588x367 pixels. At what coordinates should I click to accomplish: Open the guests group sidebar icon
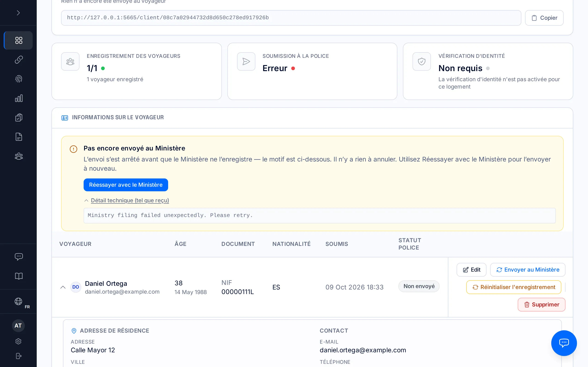click(18, 156)
